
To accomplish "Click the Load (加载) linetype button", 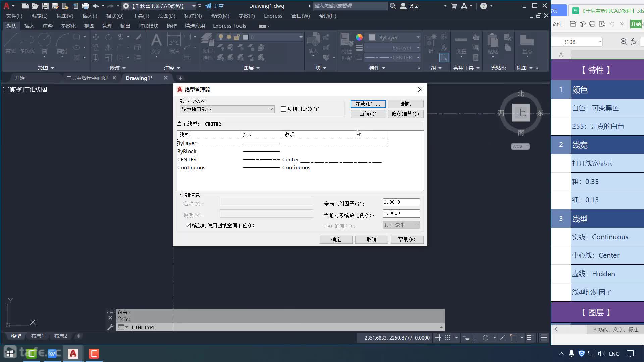I will (x=368, y=104).
